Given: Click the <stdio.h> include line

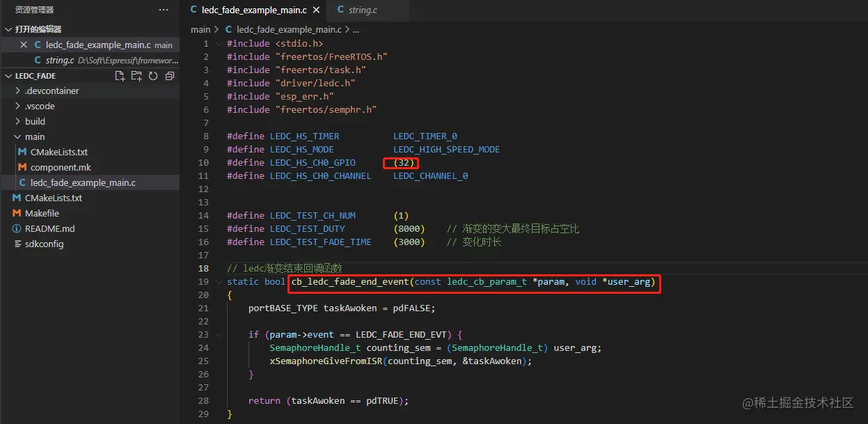Looking at the screenshot, I should click(x=275, y=44).
